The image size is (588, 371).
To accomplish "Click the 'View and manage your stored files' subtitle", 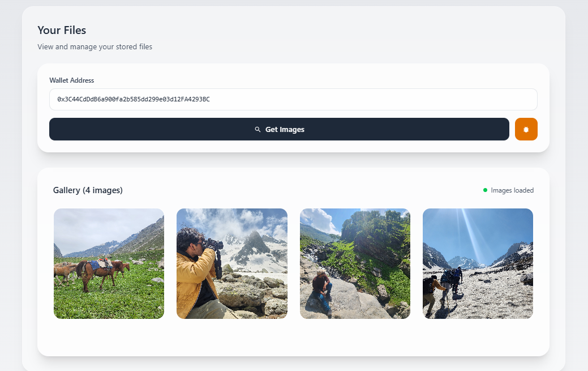I will click(95, 47).
